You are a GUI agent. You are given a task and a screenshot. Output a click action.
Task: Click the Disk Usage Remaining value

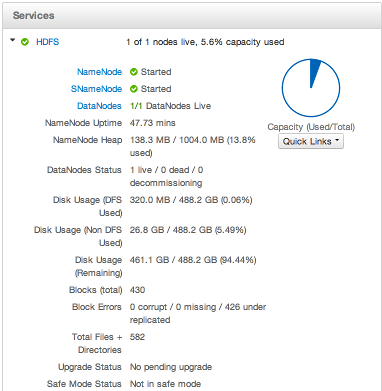[193, 260]
